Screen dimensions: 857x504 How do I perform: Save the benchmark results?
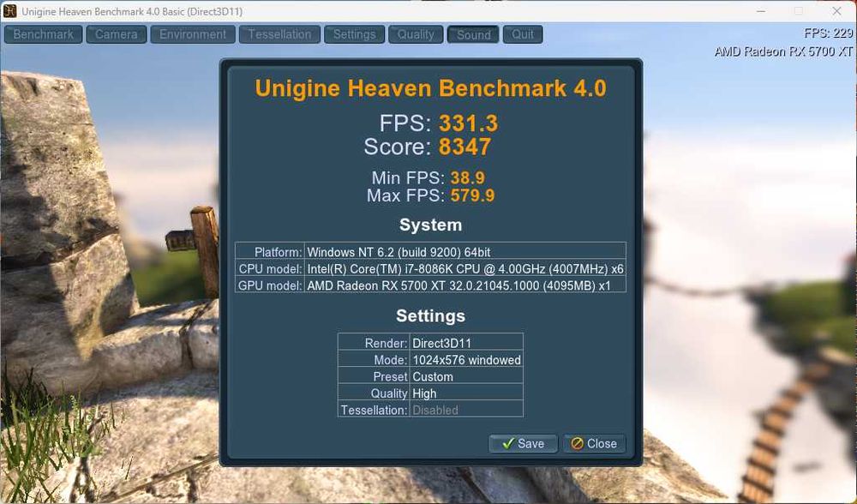click(x=523, y=443)
